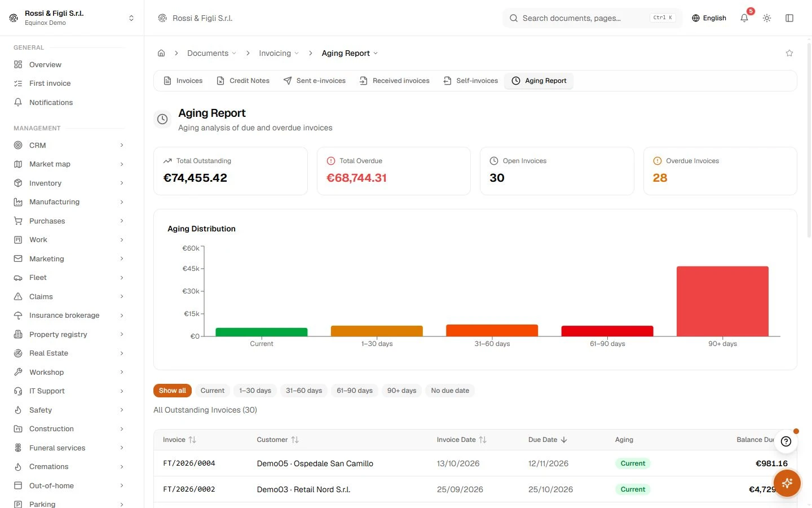Sort by Invoice column arrows
812x508 pixels.
192,440
